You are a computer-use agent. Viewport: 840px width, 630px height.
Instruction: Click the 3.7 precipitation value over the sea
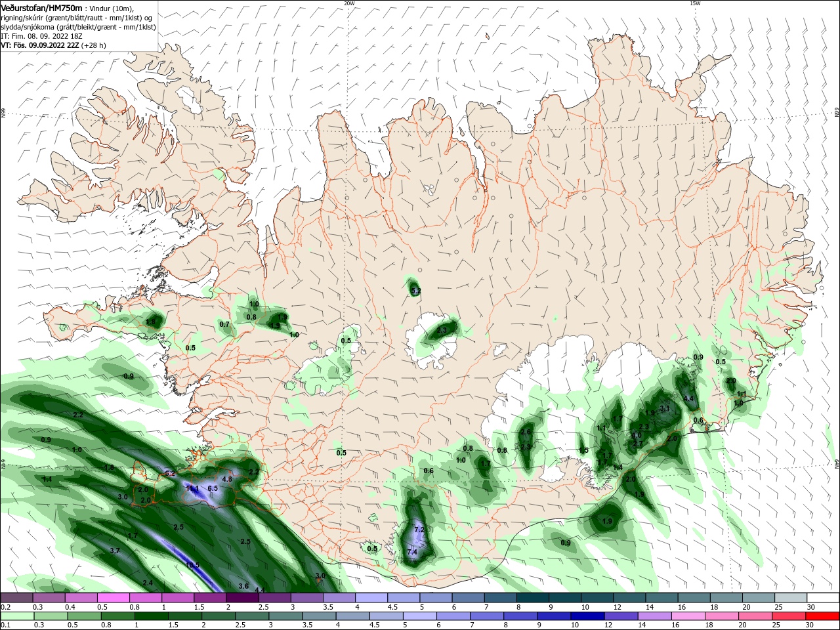[115, 551]
